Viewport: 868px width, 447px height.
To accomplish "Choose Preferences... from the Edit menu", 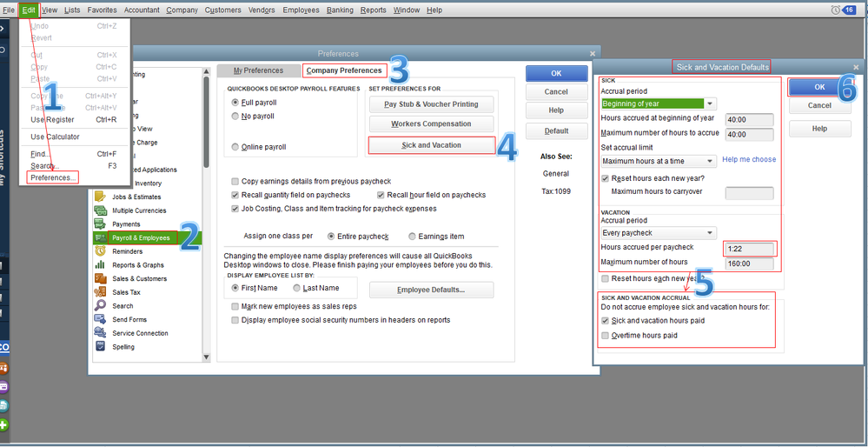I will coord(53,177).
